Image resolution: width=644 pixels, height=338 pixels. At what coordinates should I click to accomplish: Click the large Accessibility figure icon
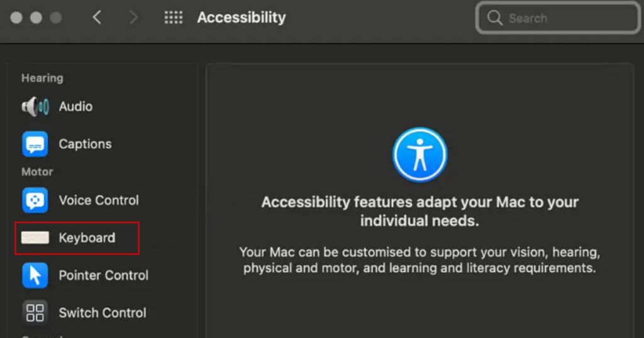419,155
